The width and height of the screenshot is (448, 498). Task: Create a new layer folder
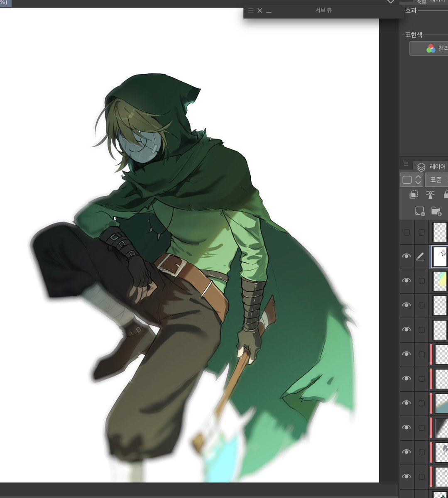coord(436,211)
